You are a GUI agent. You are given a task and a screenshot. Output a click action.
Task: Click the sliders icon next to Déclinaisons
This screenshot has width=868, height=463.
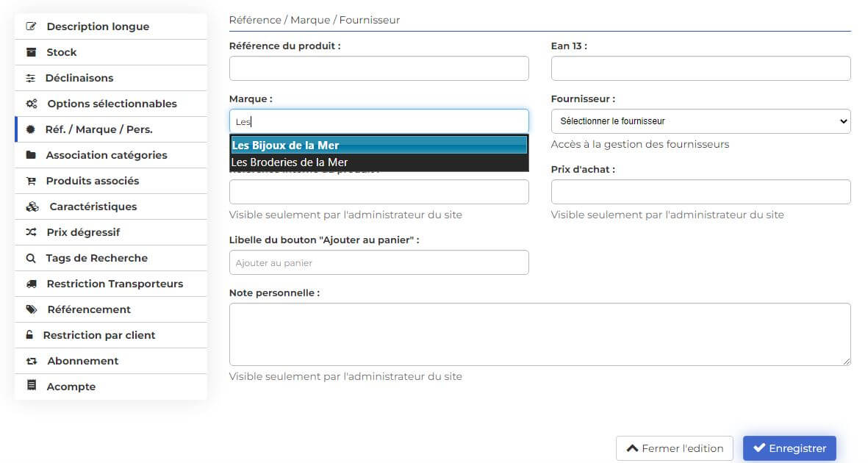pyautogui.click(x=31, y=78)
